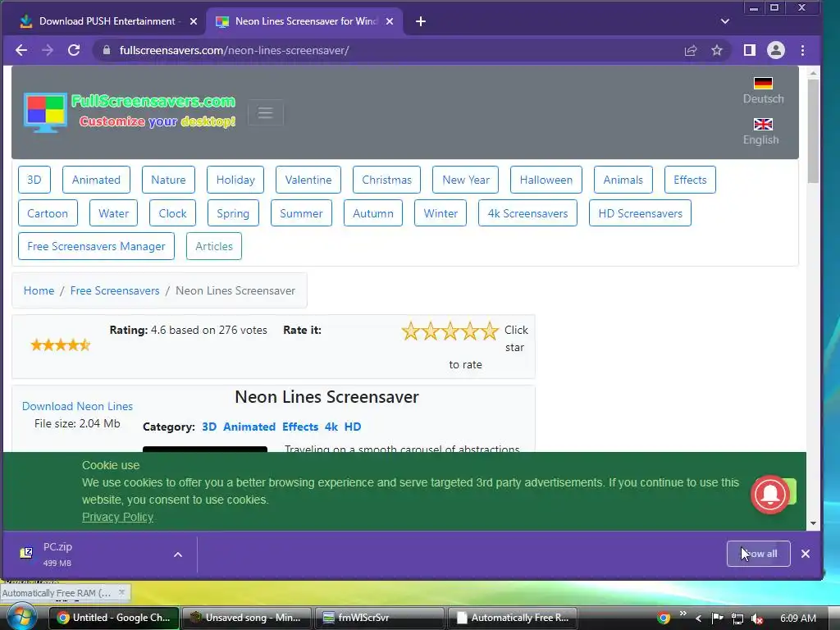Screen dimensions: 840x630
Task: Open Windows Start button
Action: [21, 617]
